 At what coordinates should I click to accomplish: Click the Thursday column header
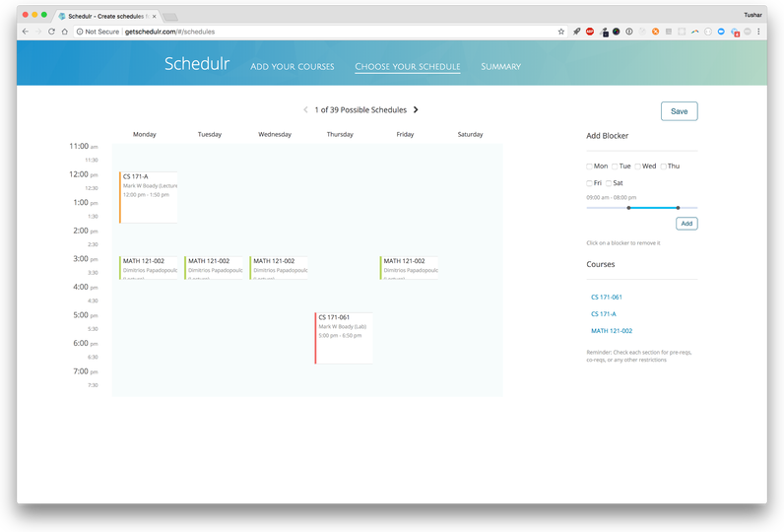pos(340,135)
